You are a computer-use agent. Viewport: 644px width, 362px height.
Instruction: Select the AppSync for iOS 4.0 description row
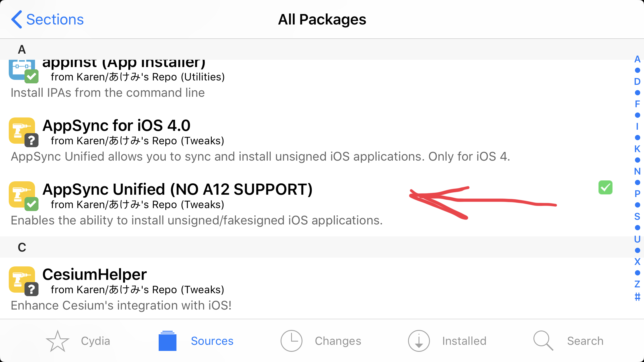point(260,157)
